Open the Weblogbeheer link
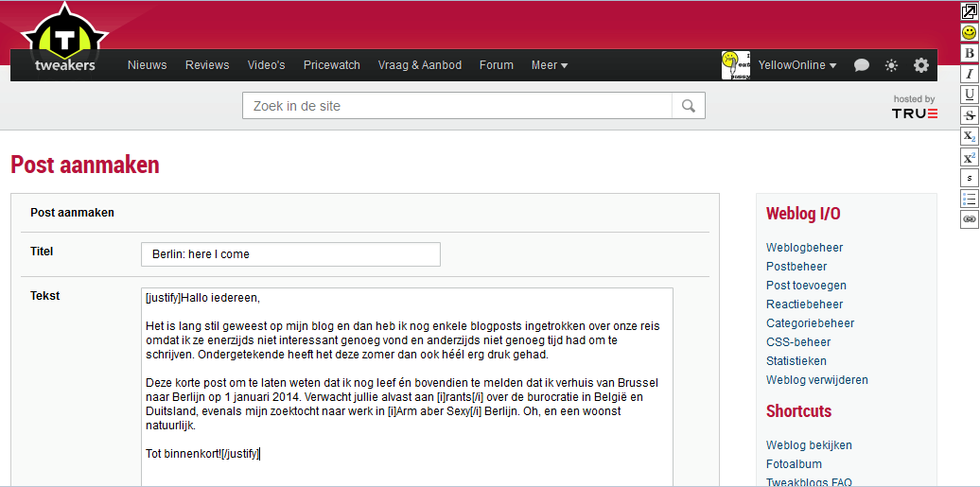This screenshot has width=980, height=487. (804, 248)
